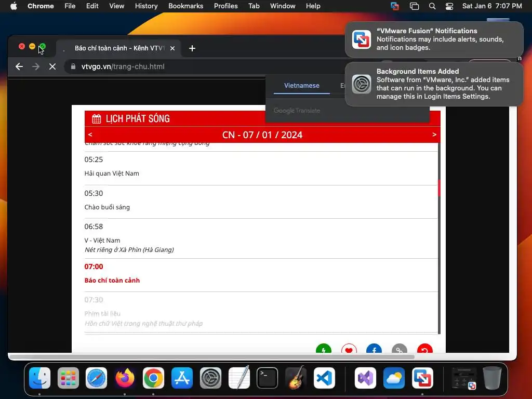Open VMware Fusion from the Dock
The image size is (532, 399).
[422, 378]
